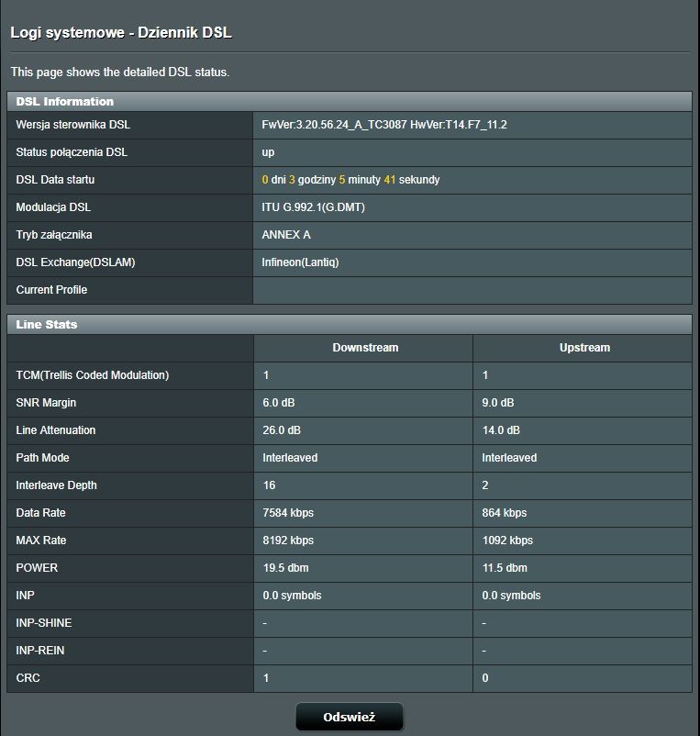Click the ANNEX A value
The height and width of the screenshot is (736, 700).
pos(286,235)
